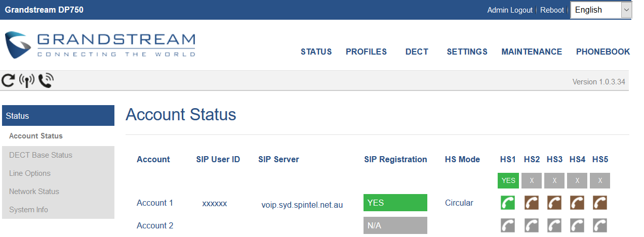This screenshot has width=644, height=237.
Task: Click the Version 1.0.3.34 text
Action: [599, 81]
